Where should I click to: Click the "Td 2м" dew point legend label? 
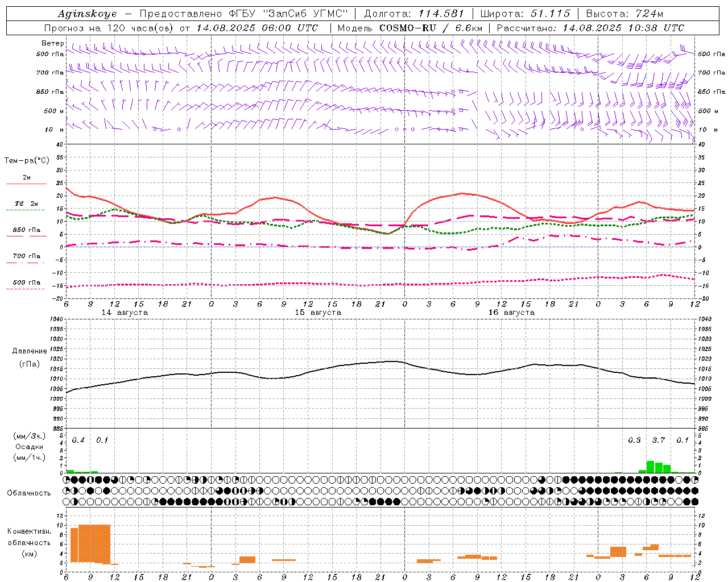[x=26, y=203]
